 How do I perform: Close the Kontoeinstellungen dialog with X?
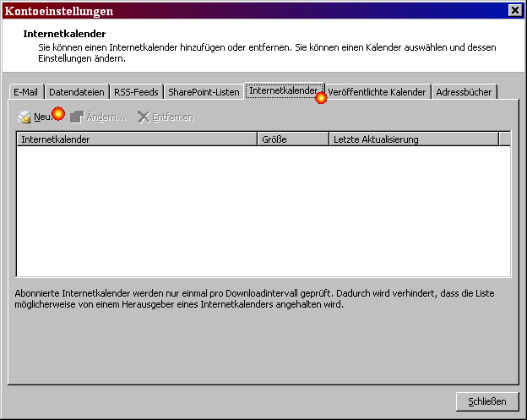click(514, 10)
